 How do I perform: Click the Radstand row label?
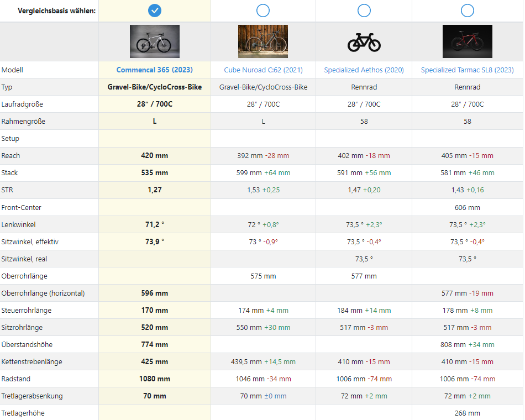(x=15, y=379)
